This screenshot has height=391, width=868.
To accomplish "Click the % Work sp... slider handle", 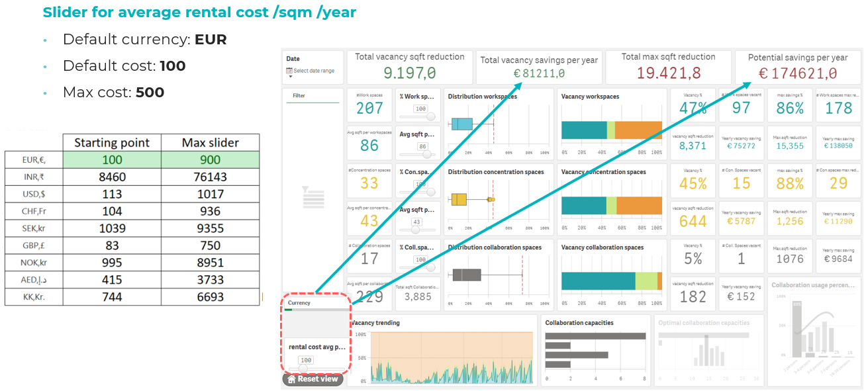I will coord(431,116).
